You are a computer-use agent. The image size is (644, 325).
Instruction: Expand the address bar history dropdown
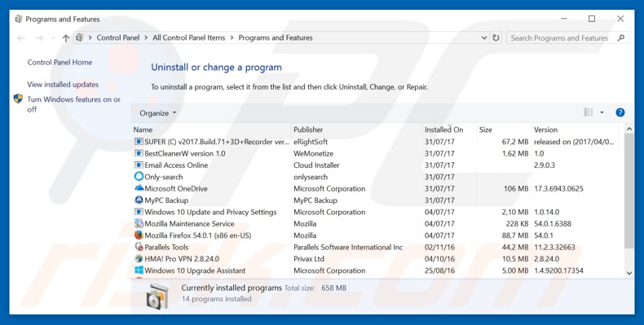point(484,37)
